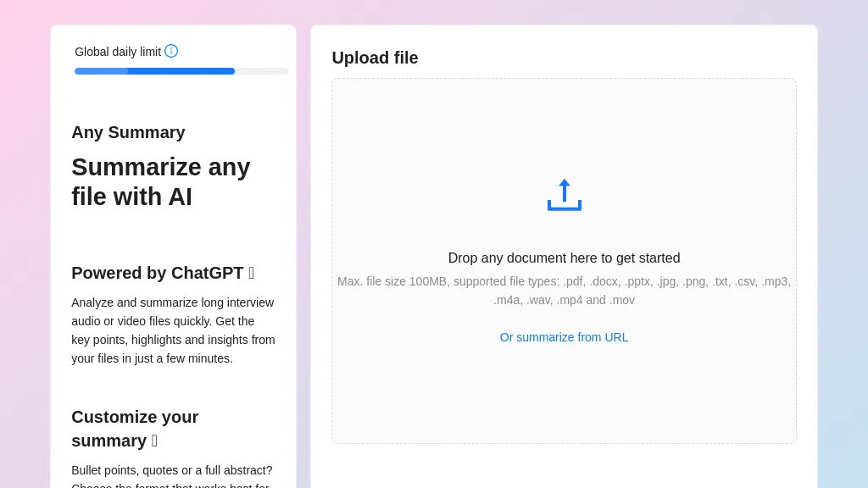The height and width of the screenshot is (488, 868).
Task: Click the dark blue part of the daily limit bar
Action: (181, 71)
